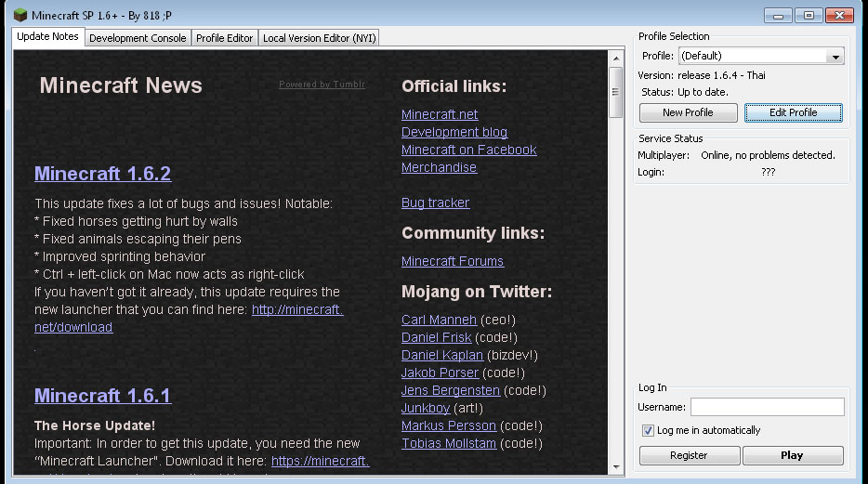This screenshot has width=868, height=484.
Task: Toggle the Log me in automatically checkbox
Action: (648, 430)
